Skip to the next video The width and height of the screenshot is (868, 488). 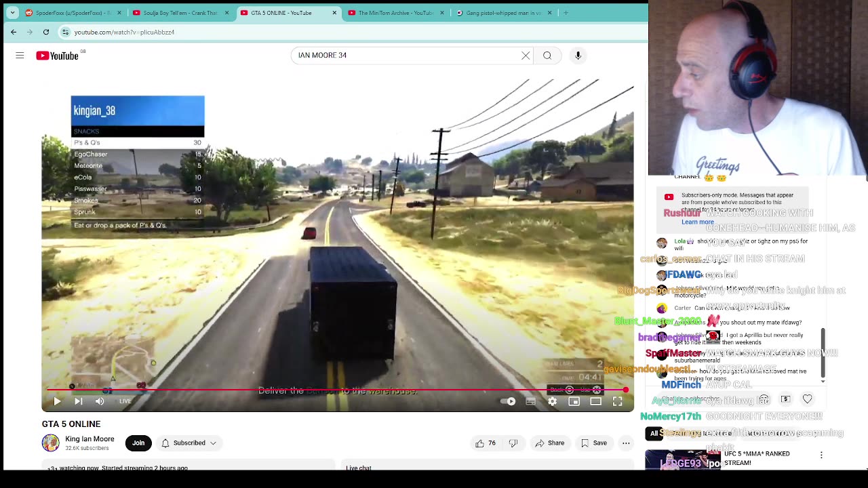(78, 401)
